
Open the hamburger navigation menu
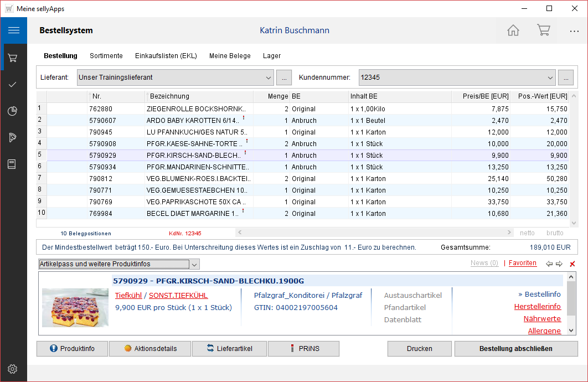(x=14, y=30)
